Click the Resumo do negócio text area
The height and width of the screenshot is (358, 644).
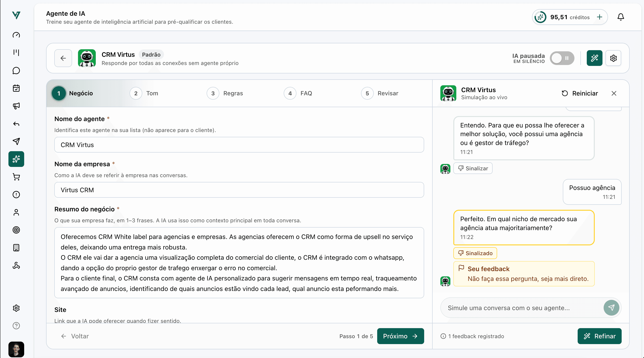(239, 262)
